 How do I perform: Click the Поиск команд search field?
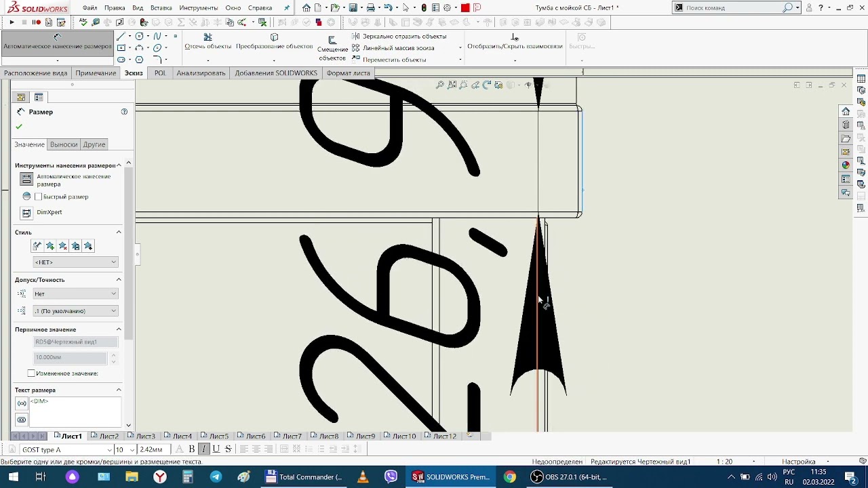(733, 8)
